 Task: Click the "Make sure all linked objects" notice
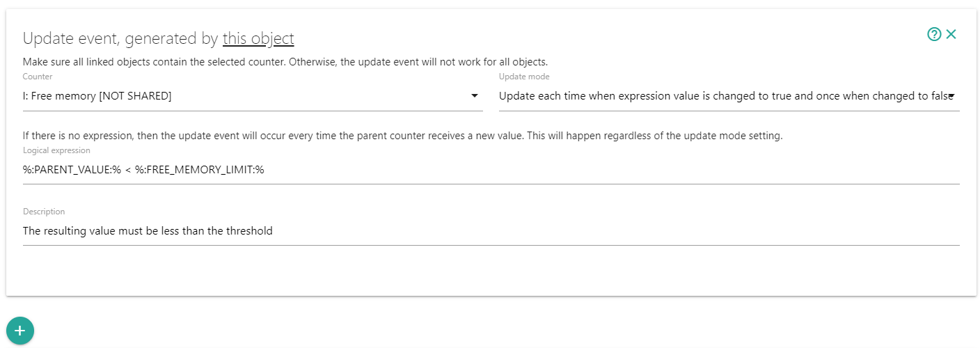pos(285,61)
